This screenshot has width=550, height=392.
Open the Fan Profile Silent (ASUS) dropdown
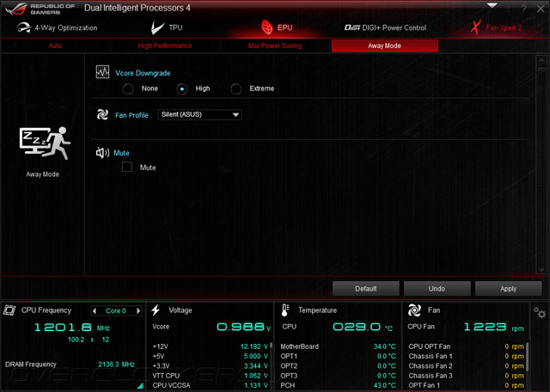point(199,114)
